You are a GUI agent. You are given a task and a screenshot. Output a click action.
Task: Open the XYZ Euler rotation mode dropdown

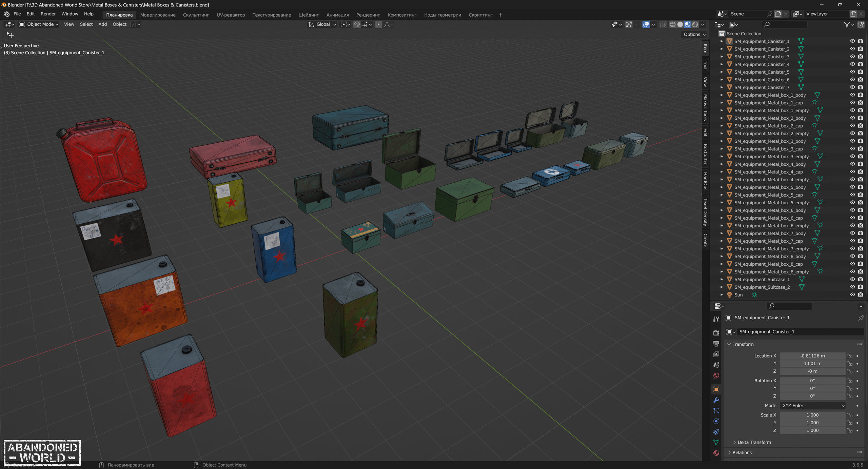point(813,406)
